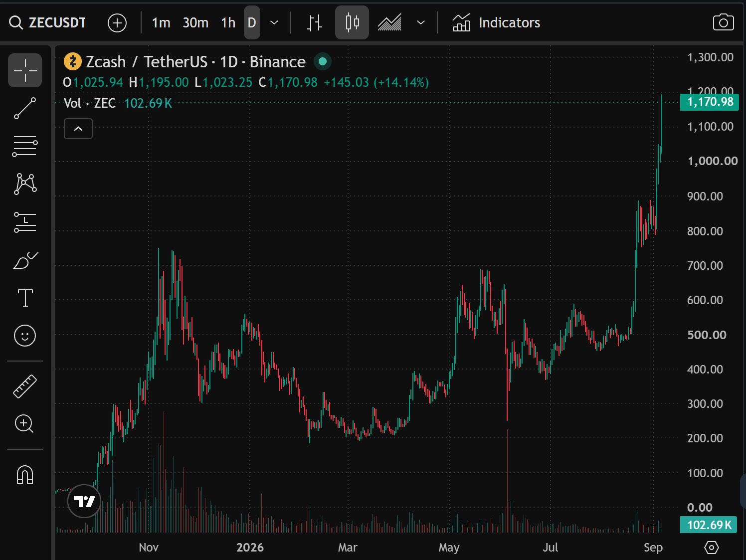Open the emoji icons tool

(25, 336)
